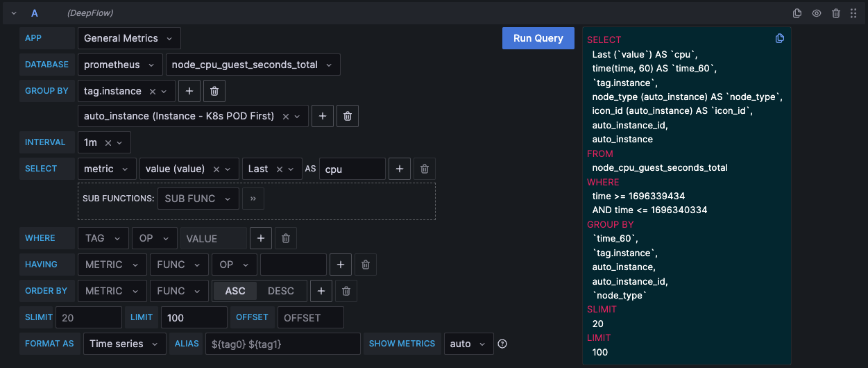Open node_cpu_guest_seconds_total table dropdown

coord(253,65)
